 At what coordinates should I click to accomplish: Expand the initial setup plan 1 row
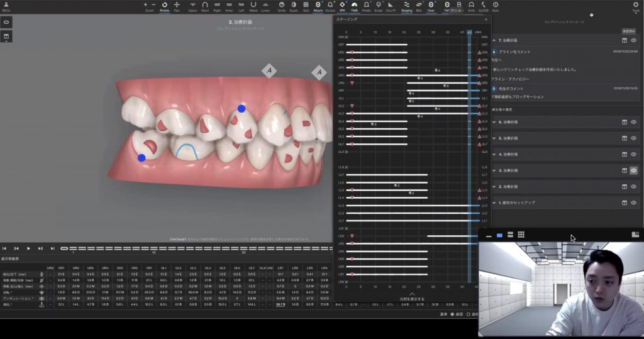pos(494,203)
